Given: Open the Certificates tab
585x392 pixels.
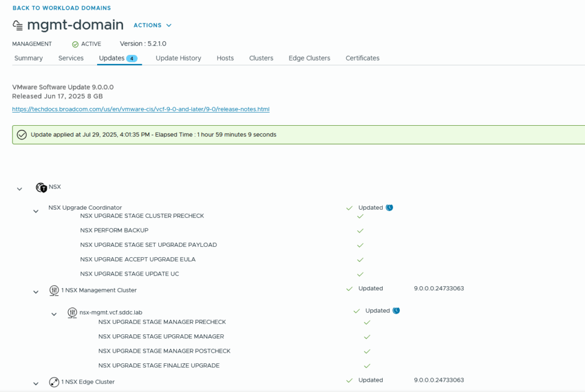Looking at the screenshot, I should pos(362,58).
